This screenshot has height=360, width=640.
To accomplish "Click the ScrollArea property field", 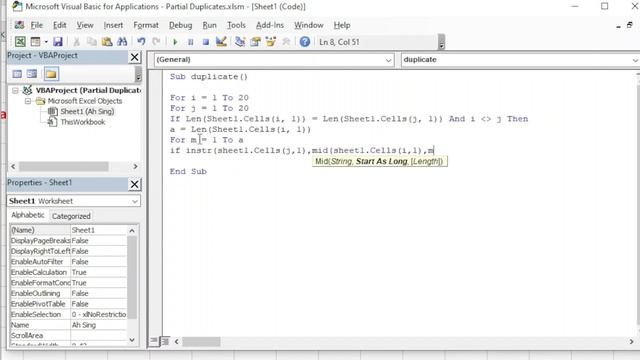I will 98,336.
